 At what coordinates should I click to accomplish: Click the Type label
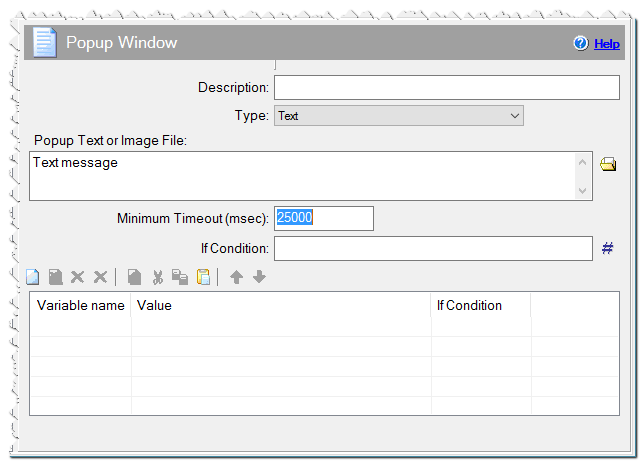[x=251, y=116]
